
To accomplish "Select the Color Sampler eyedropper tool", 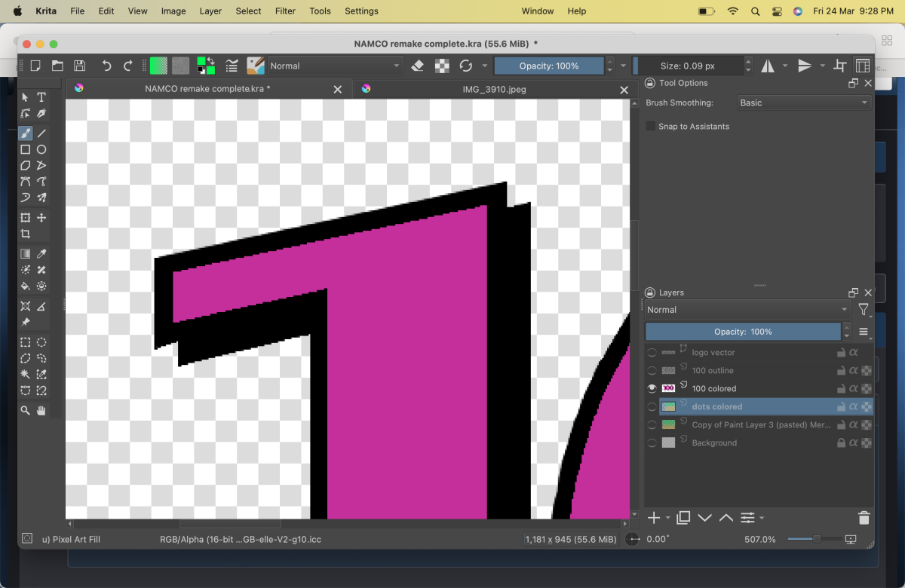I will coord(41,254).
